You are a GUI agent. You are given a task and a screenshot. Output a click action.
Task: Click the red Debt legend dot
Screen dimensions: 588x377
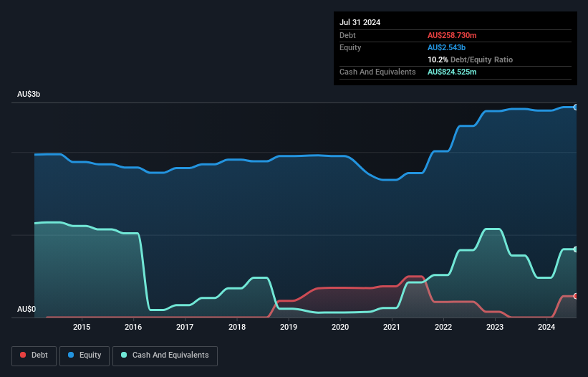click(23, 355)
